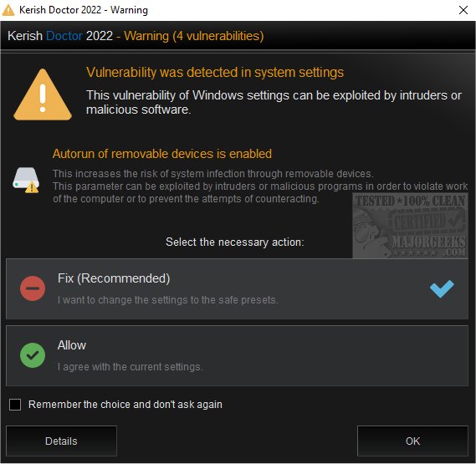
Task: Click the blue checkmark on Fix option
Action: point(442,288)
